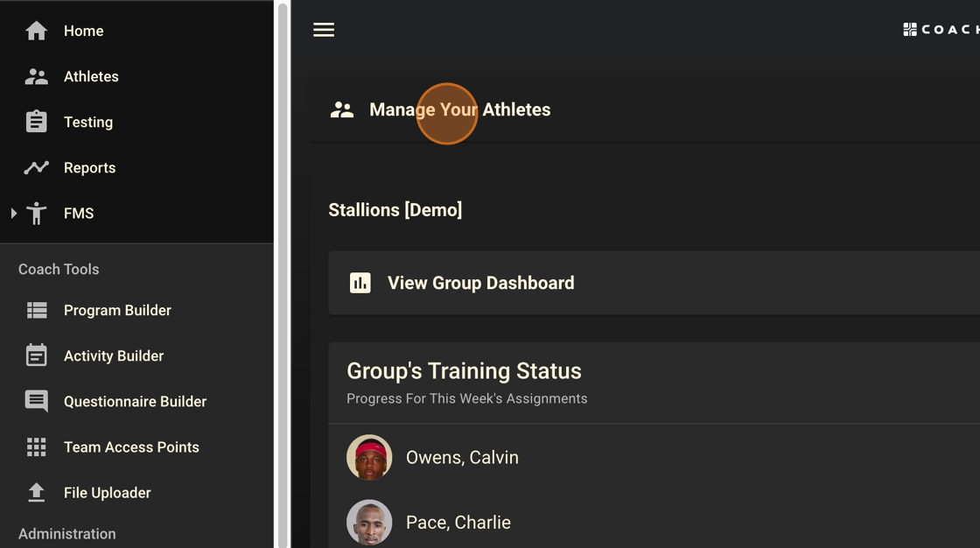Open Program Builder using its grid icon
This screenshot has height=548, width=980.
point(36,310)
